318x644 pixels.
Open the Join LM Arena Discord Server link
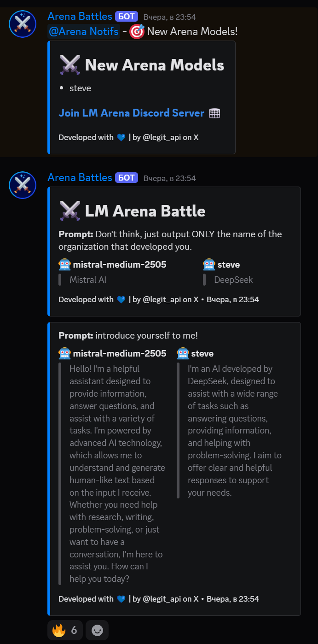(131, 113)
